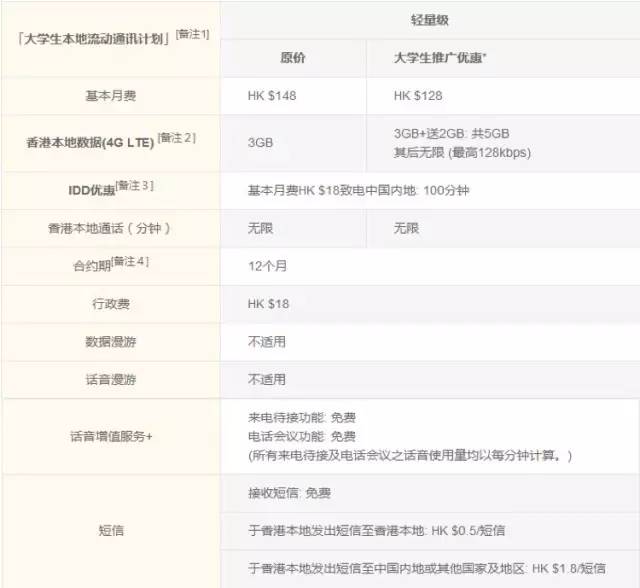Viewport: 640px width, 588px height.
Task: Select the 话音增值服务+ row label
Action: coord(110,436)
